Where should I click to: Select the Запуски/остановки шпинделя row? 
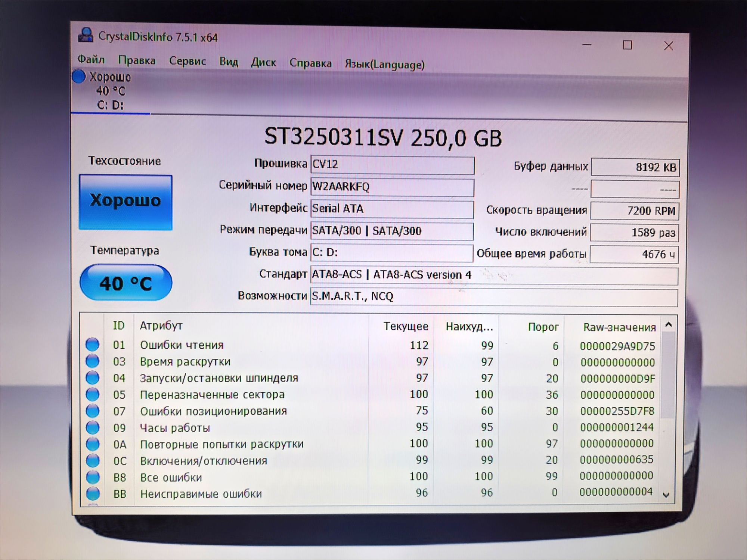click(371, 378)
